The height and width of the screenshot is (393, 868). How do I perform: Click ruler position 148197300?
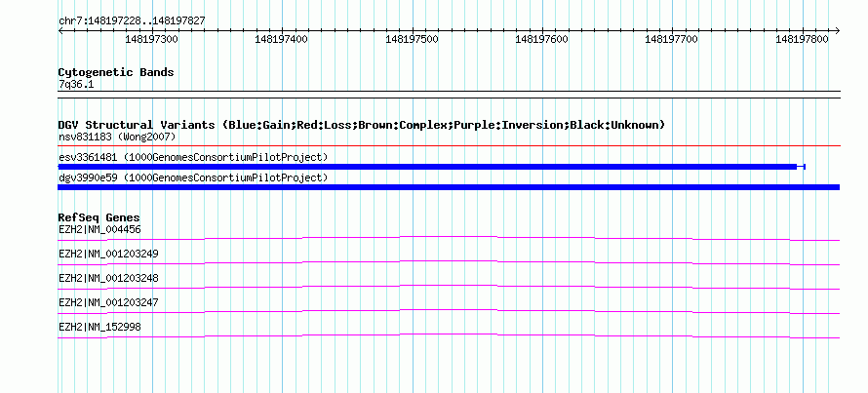click(152, 39)
